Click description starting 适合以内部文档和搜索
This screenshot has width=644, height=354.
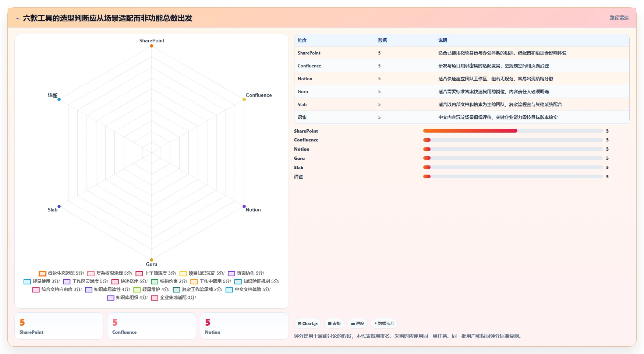pyautogui.click(x=500, y=105)
